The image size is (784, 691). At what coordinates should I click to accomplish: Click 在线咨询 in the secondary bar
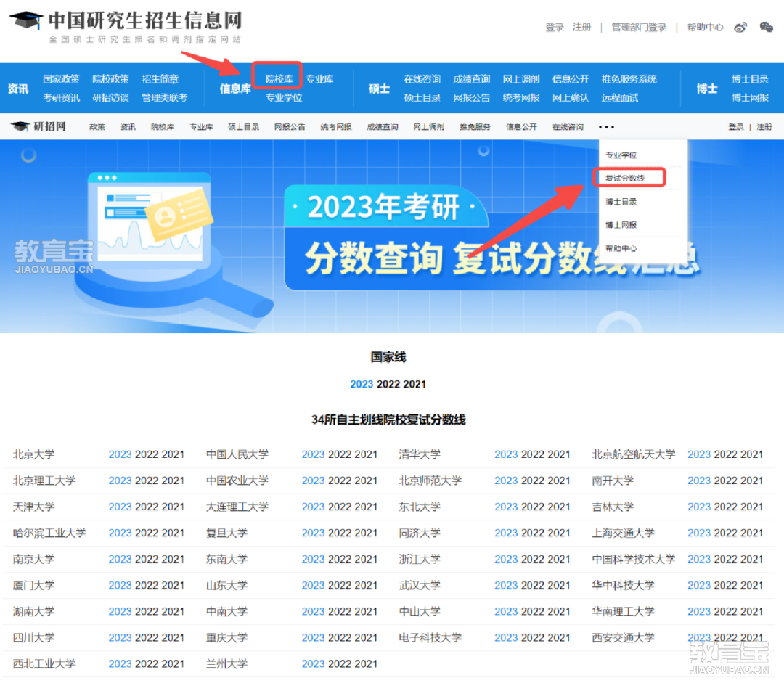(568, 127)
